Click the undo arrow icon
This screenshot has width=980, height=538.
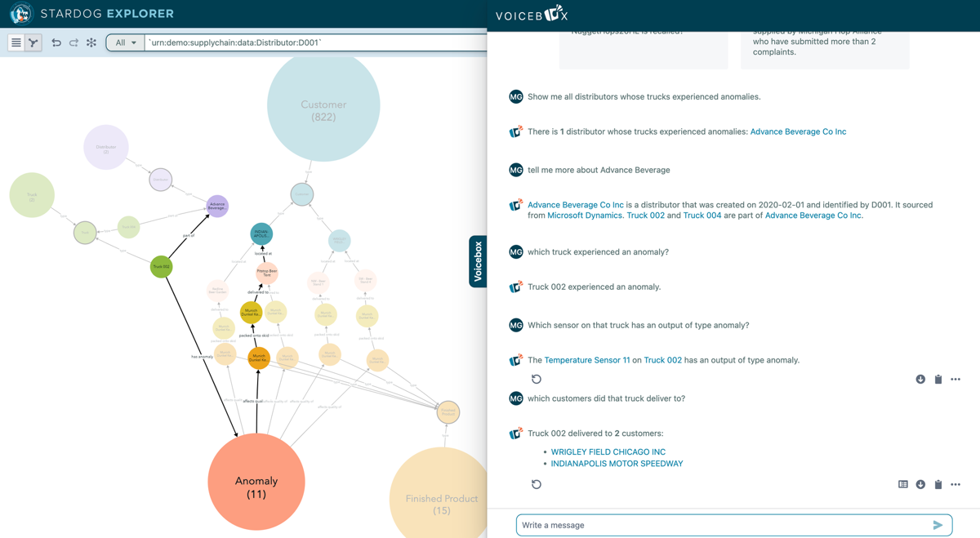point(56,42)
